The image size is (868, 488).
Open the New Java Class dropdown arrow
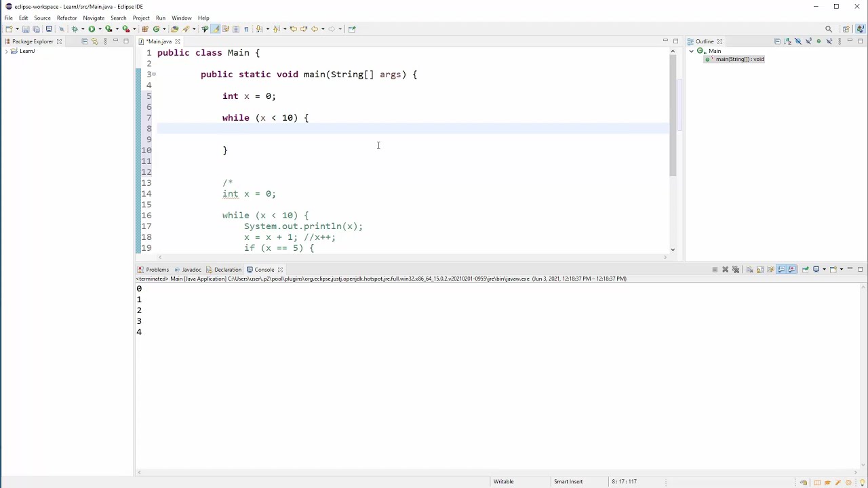[164, 28]
